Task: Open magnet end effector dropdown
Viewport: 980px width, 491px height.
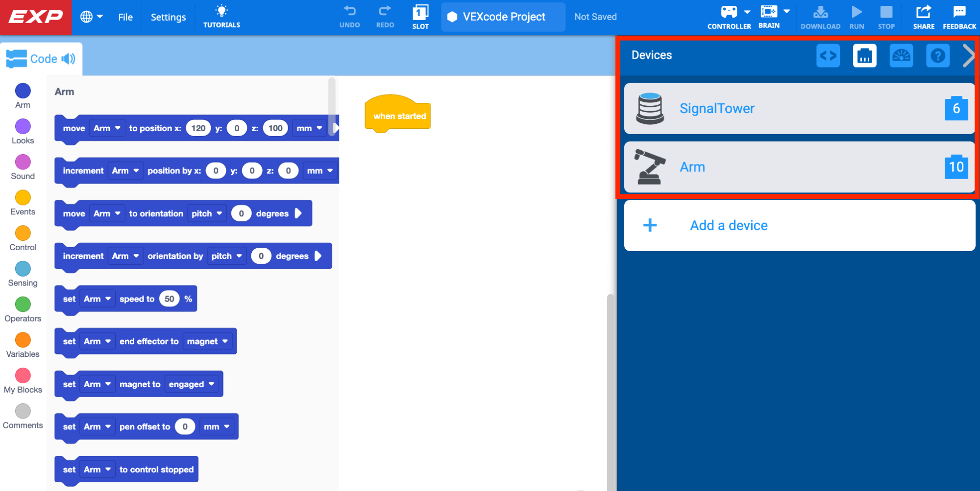Action: click(x=207, y=342)
